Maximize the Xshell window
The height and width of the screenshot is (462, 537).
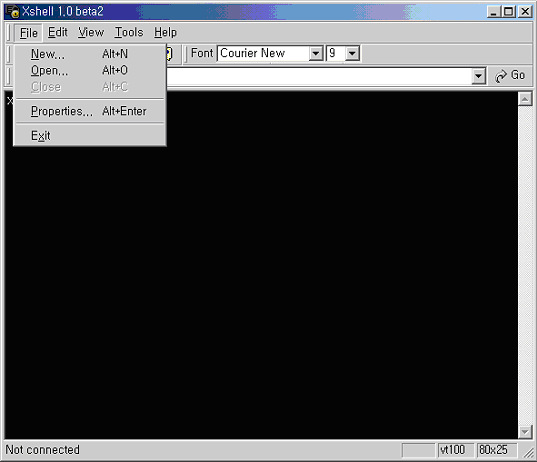coord(509,12)
